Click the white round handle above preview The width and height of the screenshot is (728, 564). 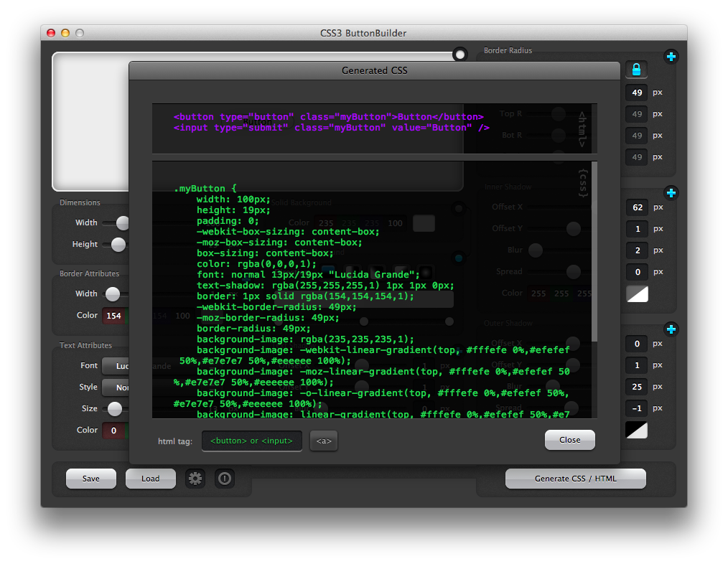[x=460, y=55]
